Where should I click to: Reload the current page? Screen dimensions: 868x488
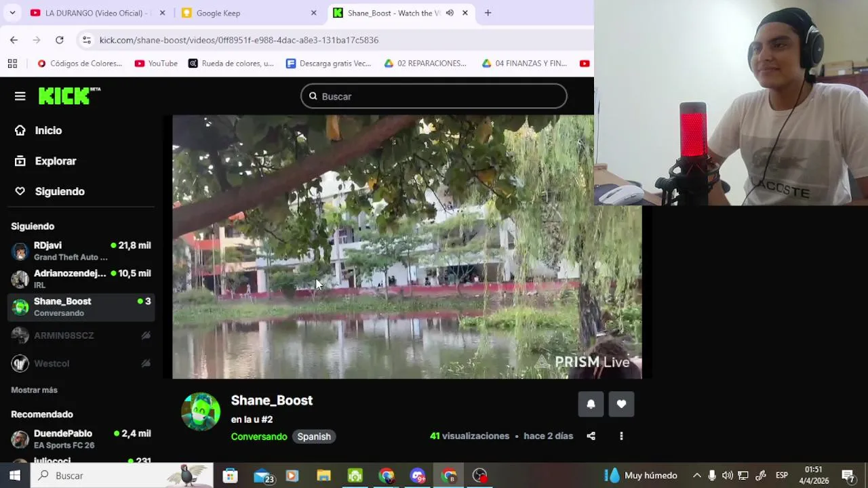point(60,40)
